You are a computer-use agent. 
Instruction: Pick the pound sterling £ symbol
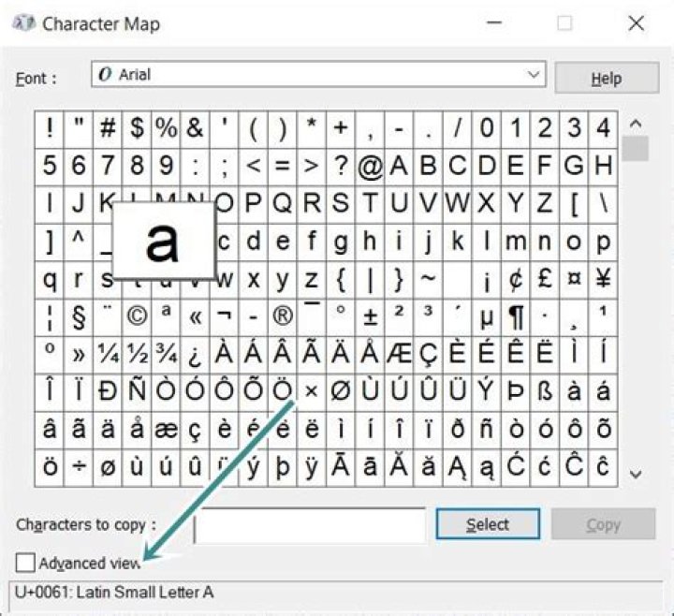(x=544, y=279)
